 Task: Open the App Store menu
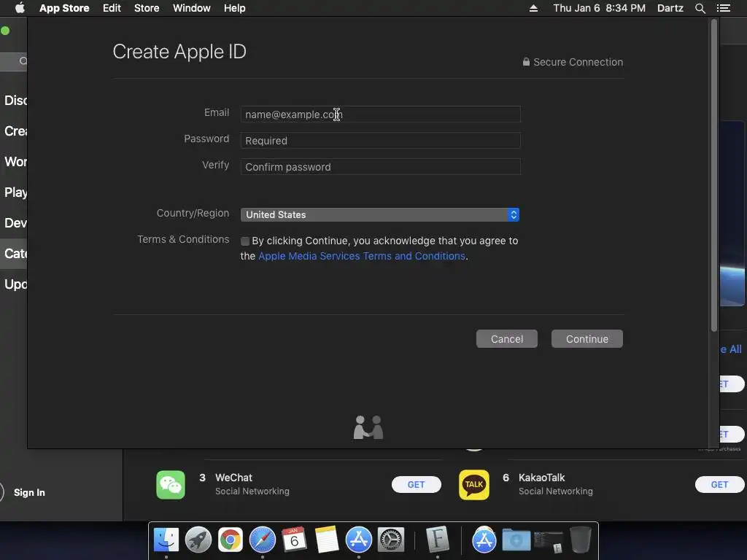point(64,8)
